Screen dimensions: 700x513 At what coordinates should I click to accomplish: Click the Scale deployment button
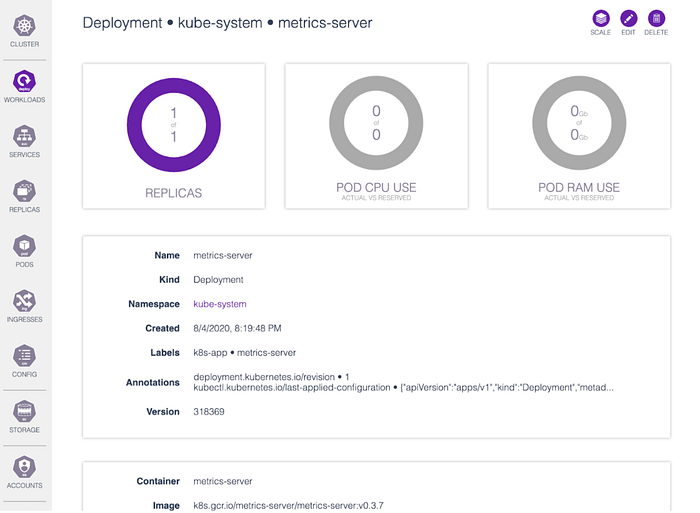(601, 23)
